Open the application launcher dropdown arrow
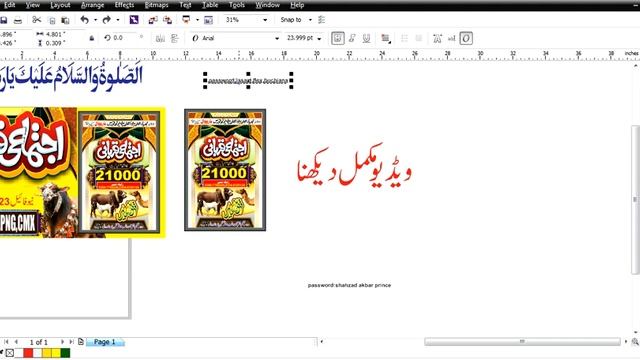The height and width of the screenshot is (360, 640). coord(197,20)
